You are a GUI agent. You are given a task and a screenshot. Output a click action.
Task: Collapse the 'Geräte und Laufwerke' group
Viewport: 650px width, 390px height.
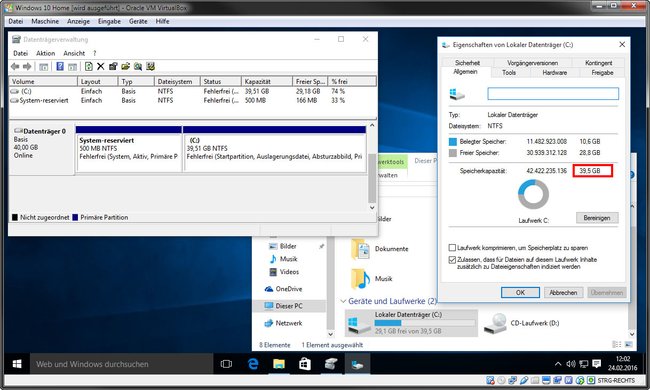(x=343, y=301)
